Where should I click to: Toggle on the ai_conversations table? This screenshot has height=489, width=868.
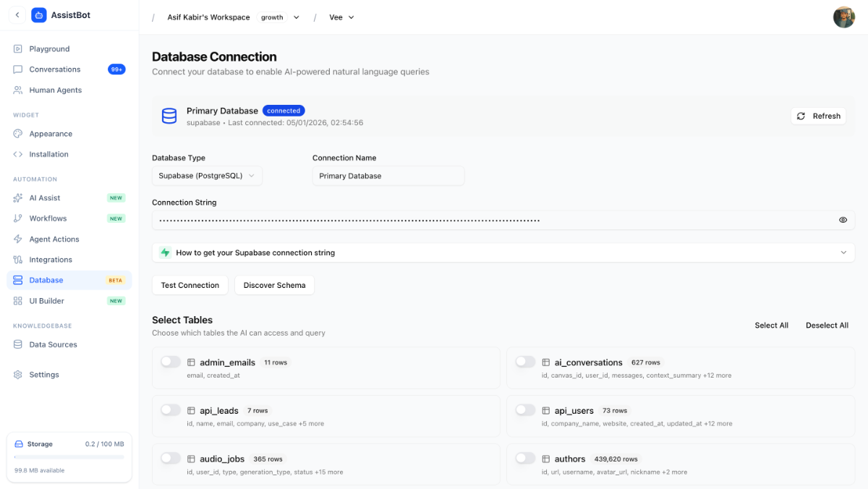point(525,362)
